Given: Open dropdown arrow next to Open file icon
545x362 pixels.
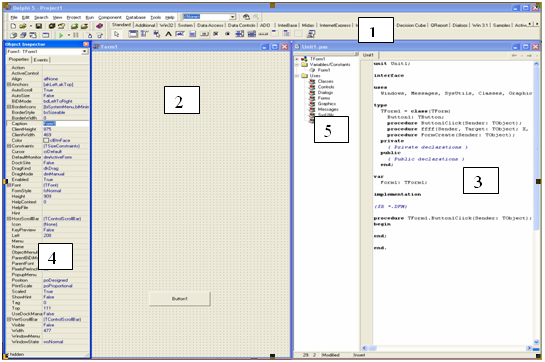Looking at the screenshot, I should (31, 26).
